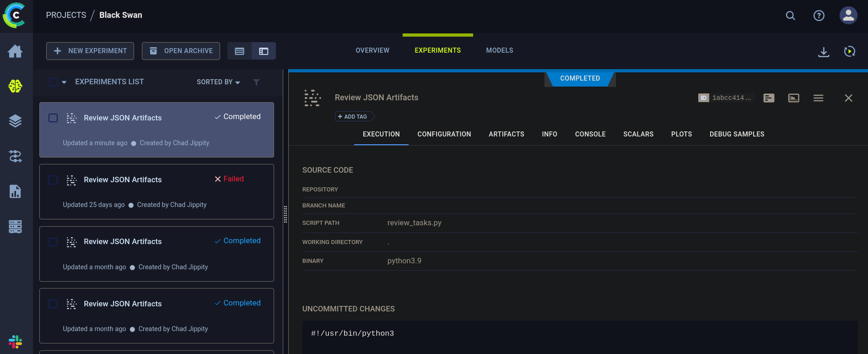Open the help question mark icon
The height and width of the screenshot is (354, 868).
pyautogui.click(x=819, y=16)
